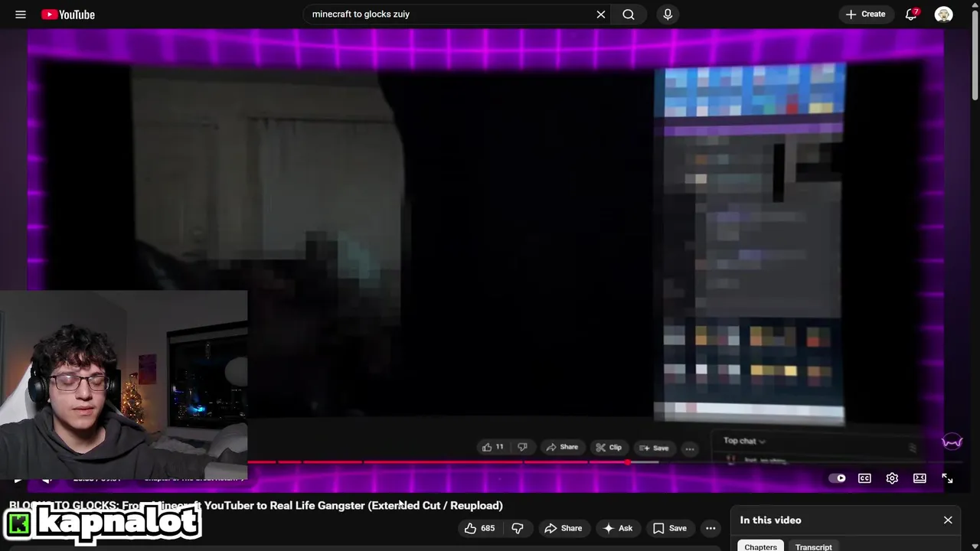Switch player to theater mode
The height and width of the screenshot is (551, 980).
click(920, 478)
